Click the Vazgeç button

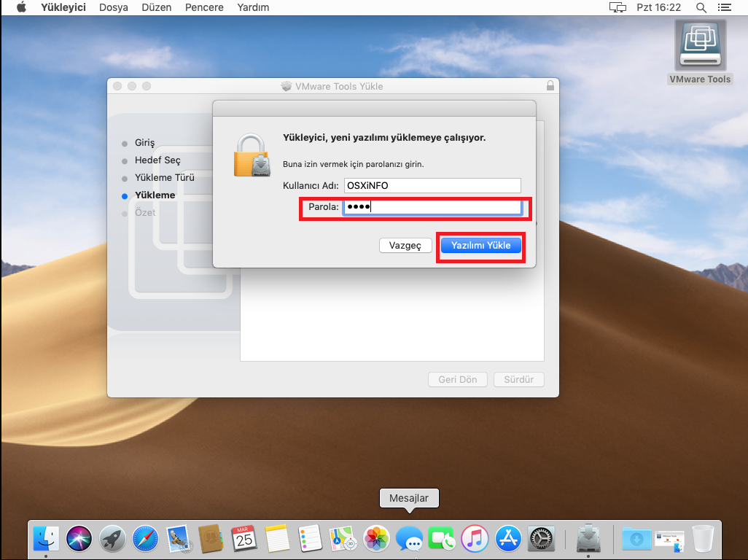click(x=405, y=245)
